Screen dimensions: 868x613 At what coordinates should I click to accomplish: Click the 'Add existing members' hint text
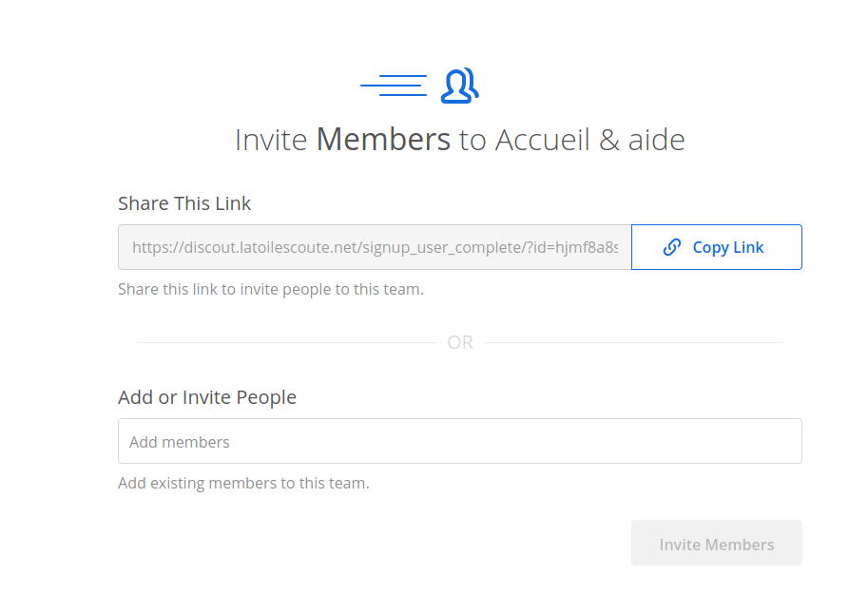[x=243, y=483]
